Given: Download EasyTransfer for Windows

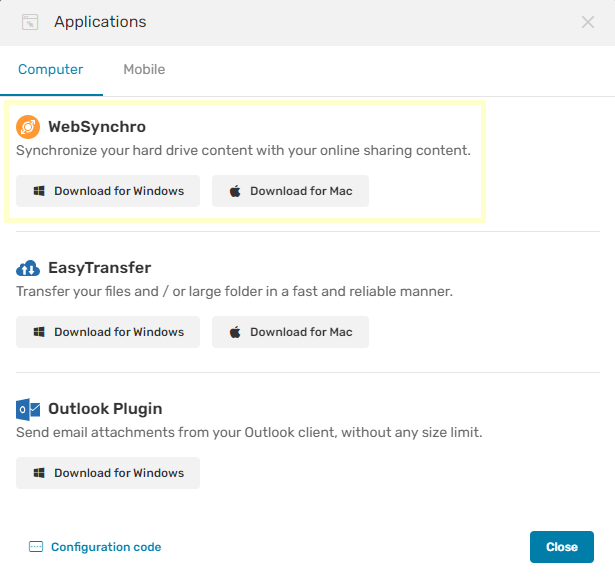Looking at the screenshot, I should point(108,332).
